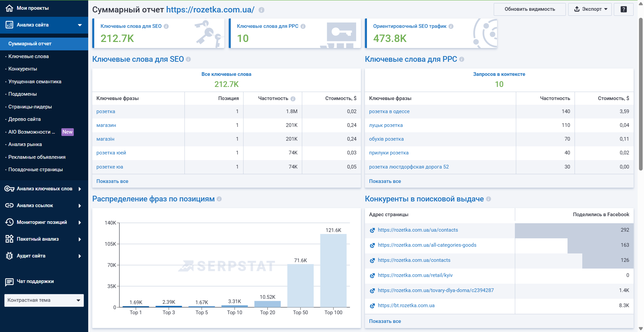Click Показать все under SEO keywords table
Image resolution: width=644 pixels, height=332 pixels.
coord(112,181)
